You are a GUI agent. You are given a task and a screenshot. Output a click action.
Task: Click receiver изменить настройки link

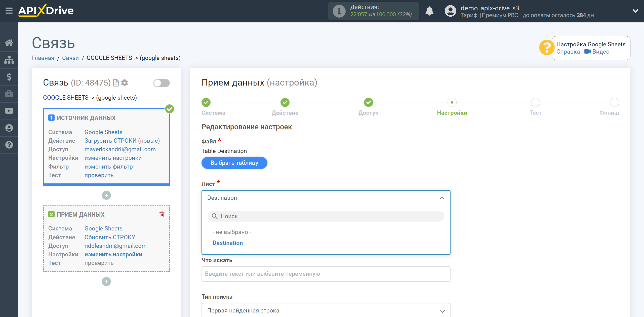tap(113, 254)
